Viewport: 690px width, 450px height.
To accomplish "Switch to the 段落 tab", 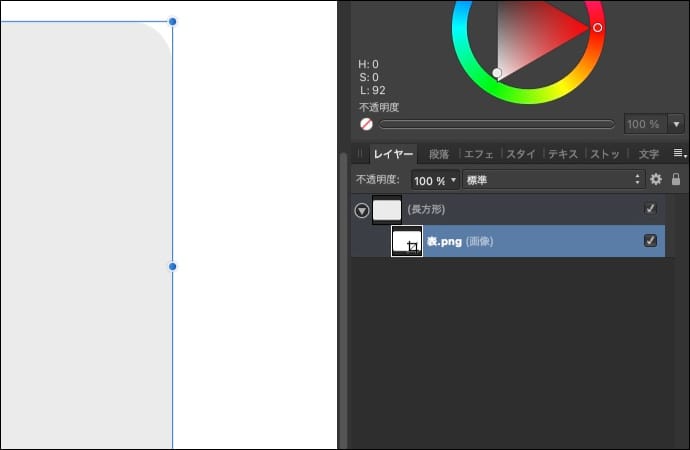I will coord(439,155).
